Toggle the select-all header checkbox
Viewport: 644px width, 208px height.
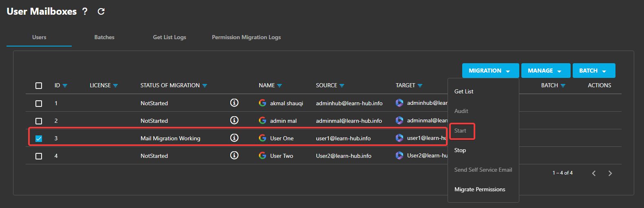tap(39, 86)
